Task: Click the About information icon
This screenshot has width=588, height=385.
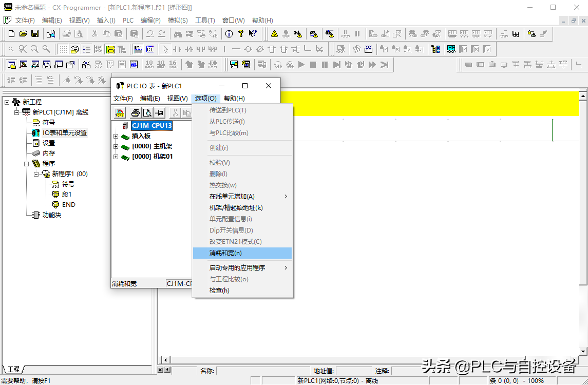Action: point(229,34)
